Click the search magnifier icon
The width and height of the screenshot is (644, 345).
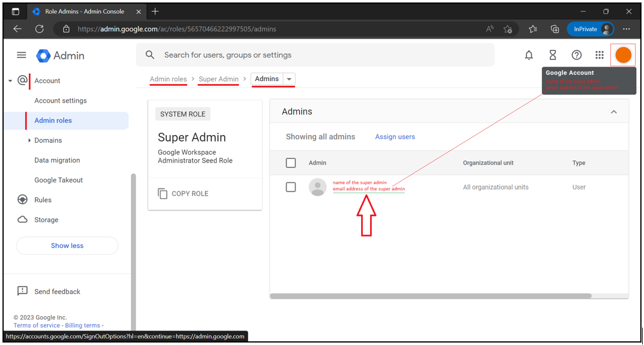click(150, 55)
